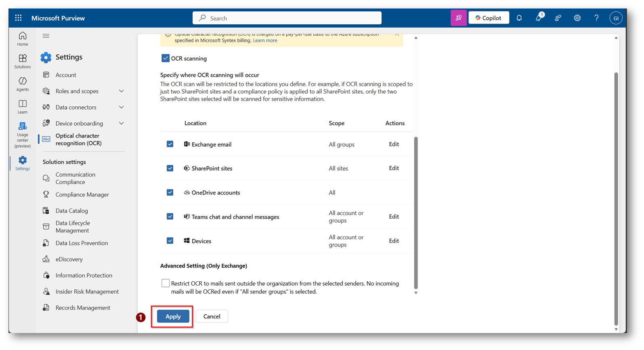Image resolution: width=644 pixels, height=350 pixels.
Task: Click the help question mark icon
Action: (596, 18)
